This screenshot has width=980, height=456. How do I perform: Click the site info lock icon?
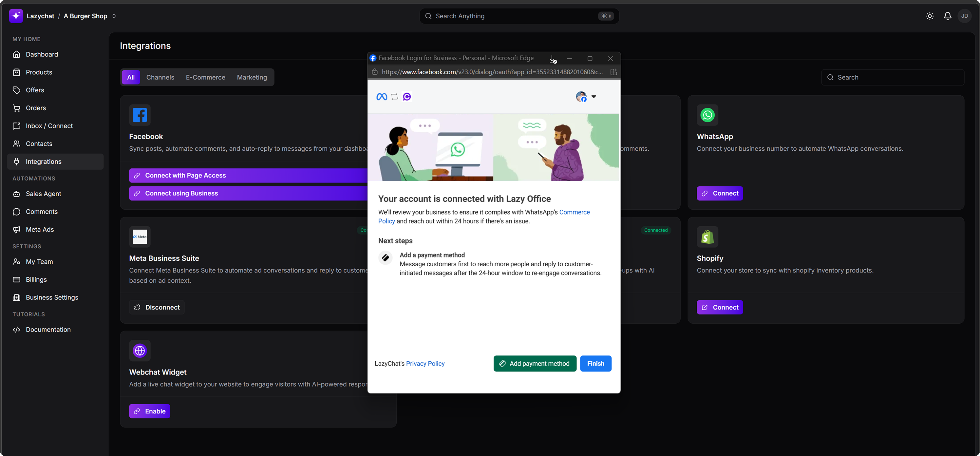pos(374,72)
